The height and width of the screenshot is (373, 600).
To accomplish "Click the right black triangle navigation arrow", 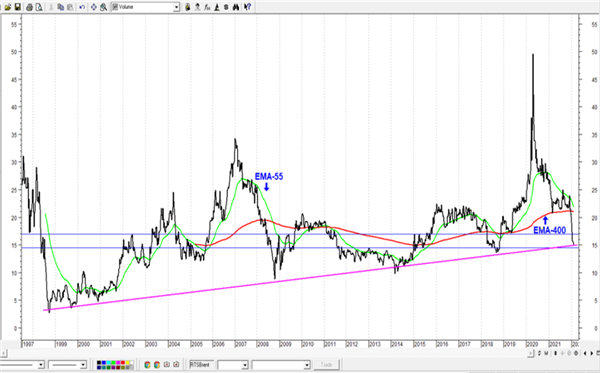I will pos(592,353).
